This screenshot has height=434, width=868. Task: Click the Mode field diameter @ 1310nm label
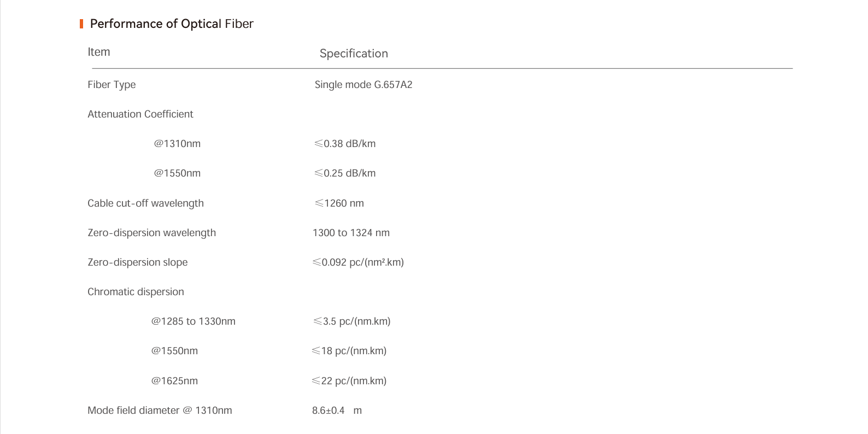pyautogui.click(x=160, y=410)
